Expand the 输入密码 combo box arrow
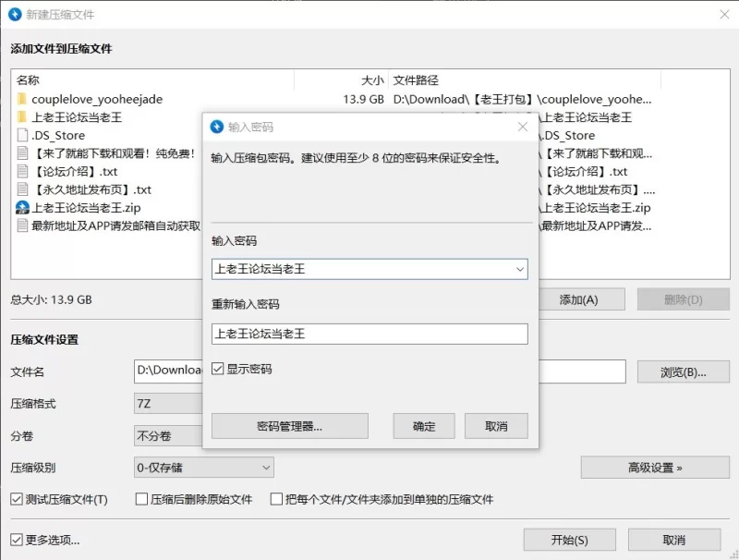The image size is (739, 560). 520,269
